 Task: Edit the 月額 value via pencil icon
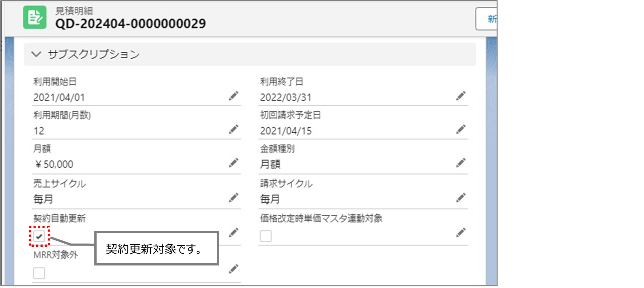click(234, 163)
